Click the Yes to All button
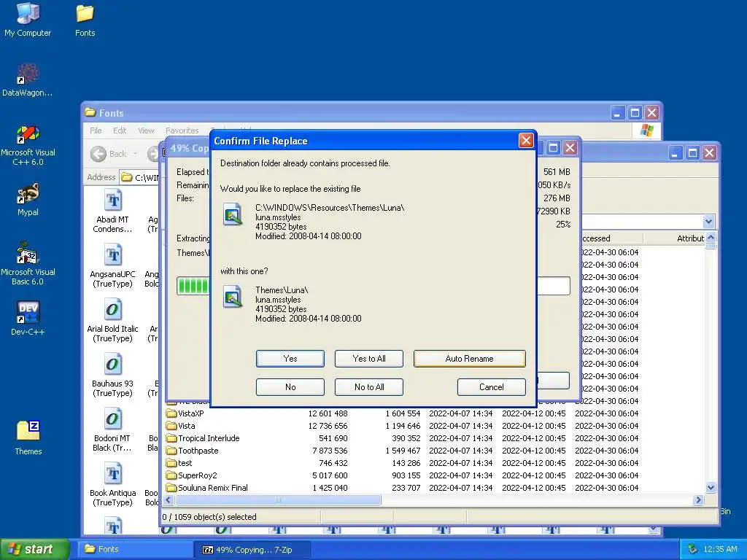 369,359
